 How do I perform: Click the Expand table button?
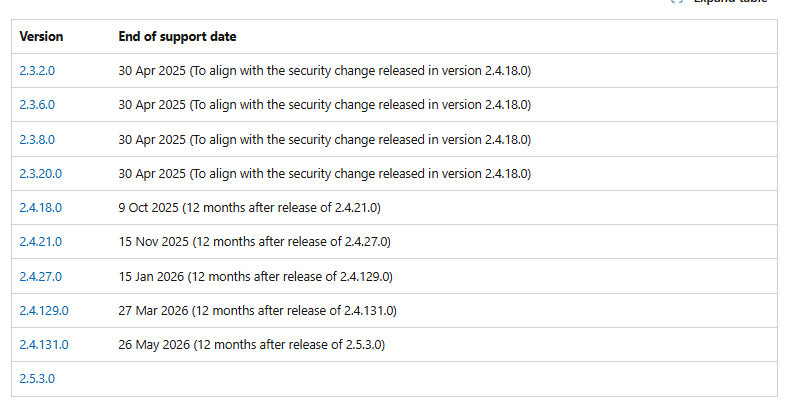tap(719, 2)
